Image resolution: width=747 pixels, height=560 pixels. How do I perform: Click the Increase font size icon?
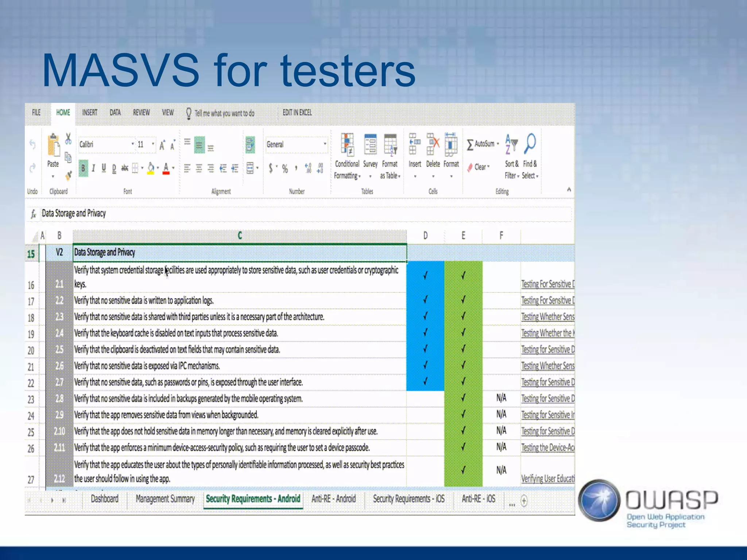(x=162, y=145)
